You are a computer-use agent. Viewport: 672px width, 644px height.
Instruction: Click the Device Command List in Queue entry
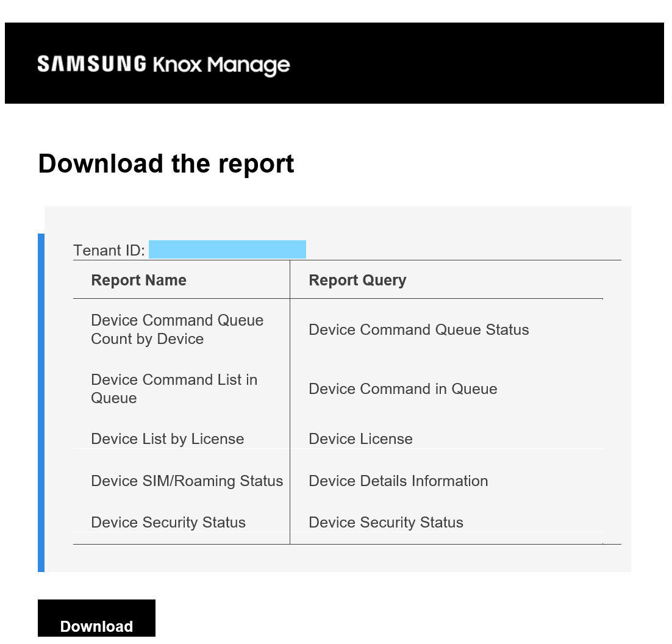tap(174, 389)
